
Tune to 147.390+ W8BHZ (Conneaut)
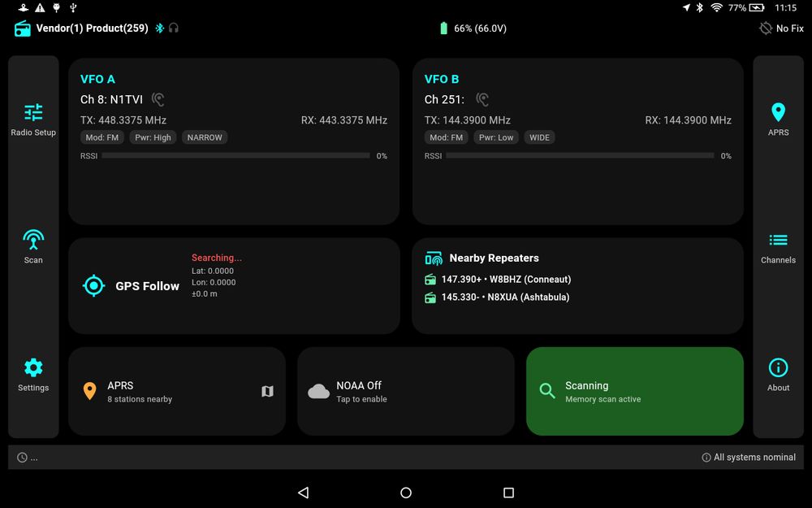(x=506, y=280)
